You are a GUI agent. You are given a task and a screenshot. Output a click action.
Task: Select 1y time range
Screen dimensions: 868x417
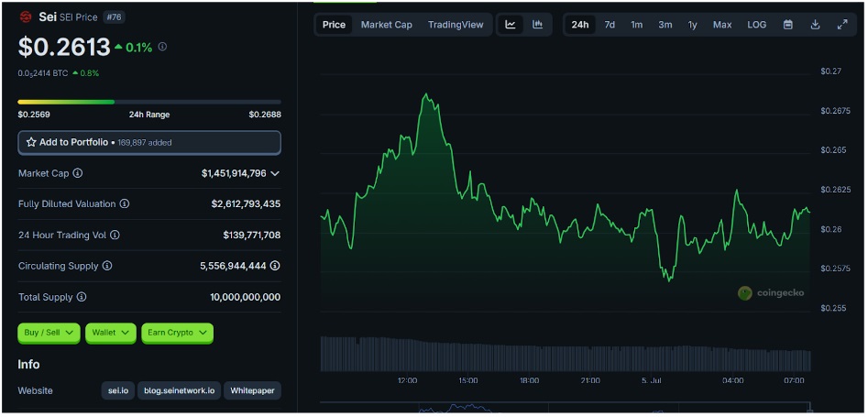(693, 25)
